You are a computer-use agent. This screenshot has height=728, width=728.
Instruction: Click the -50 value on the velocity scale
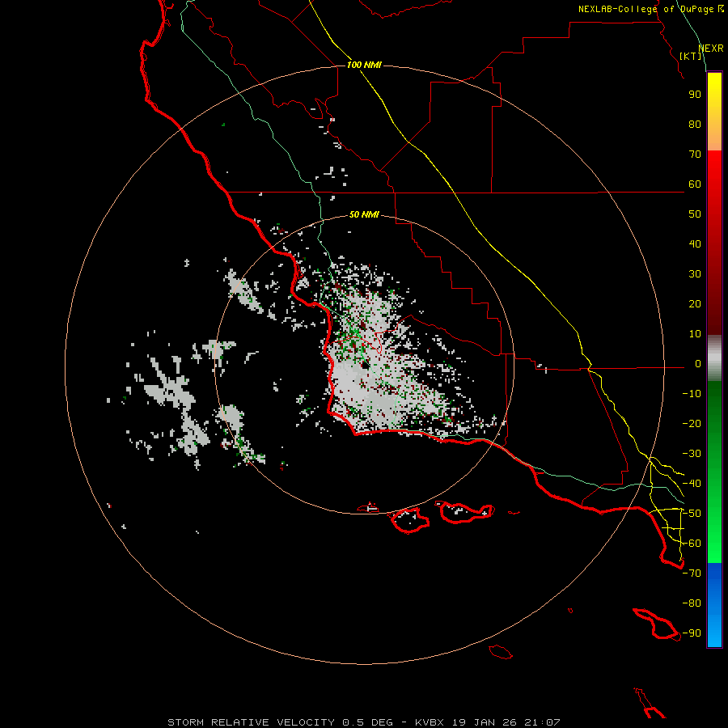692,514
